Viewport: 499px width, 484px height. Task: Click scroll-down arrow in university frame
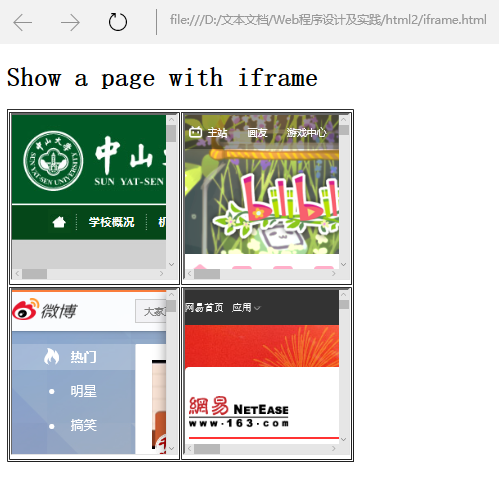click(x=171, y=264)
